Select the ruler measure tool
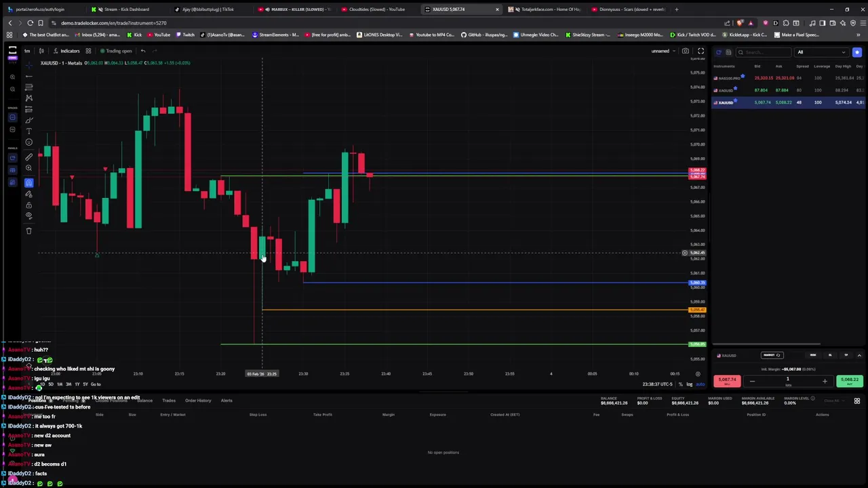This screenshot has height=488, width=868. tap(28, 157)
